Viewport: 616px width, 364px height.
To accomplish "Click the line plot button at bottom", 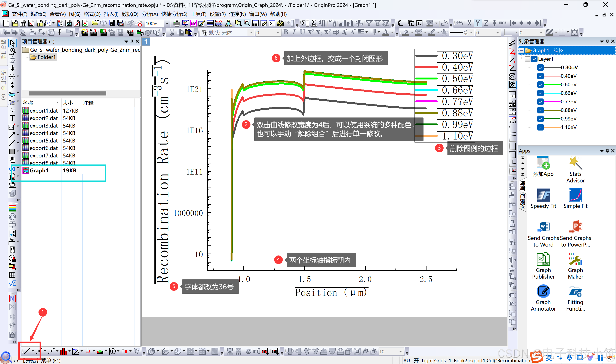I will pos(27,351).
